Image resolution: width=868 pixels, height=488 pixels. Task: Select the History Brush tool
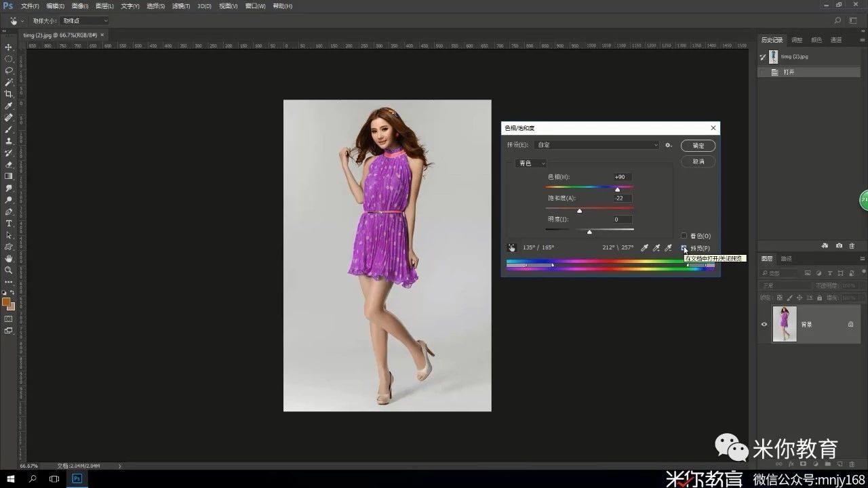[x=9, y=152]
